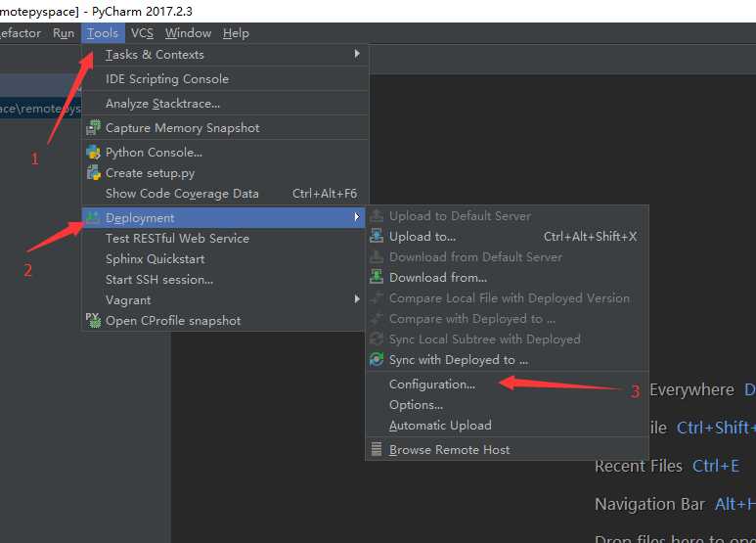This screenshot has height=543, width=756.
Task: Click Upload to Default Server entry
Action: pyautogui.click(x=507, y=216)
